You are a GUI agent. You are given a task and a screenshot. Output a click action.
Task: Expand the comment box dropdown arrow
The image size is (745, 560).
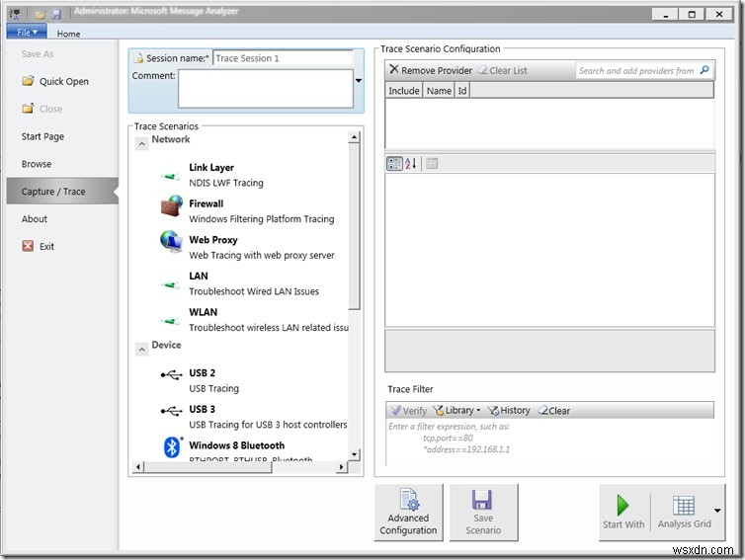pyautogui.click(x=359, y=81)
